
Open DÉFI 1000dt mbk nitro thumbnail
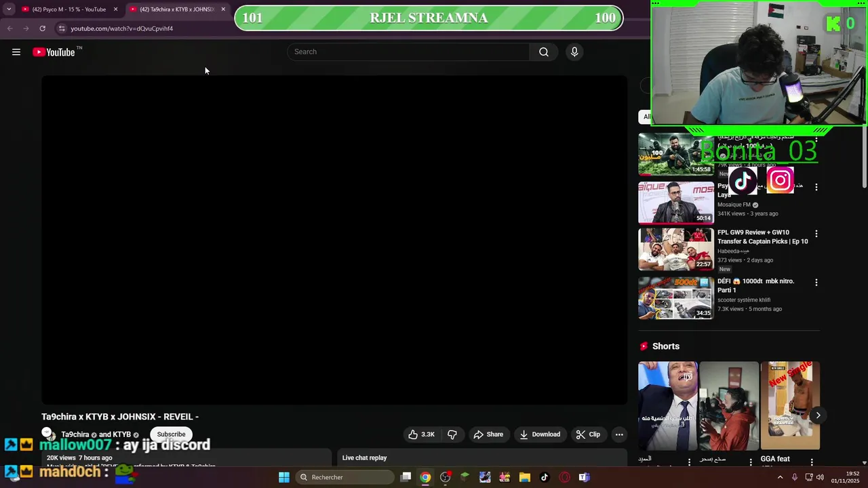[x=676, y=298]
